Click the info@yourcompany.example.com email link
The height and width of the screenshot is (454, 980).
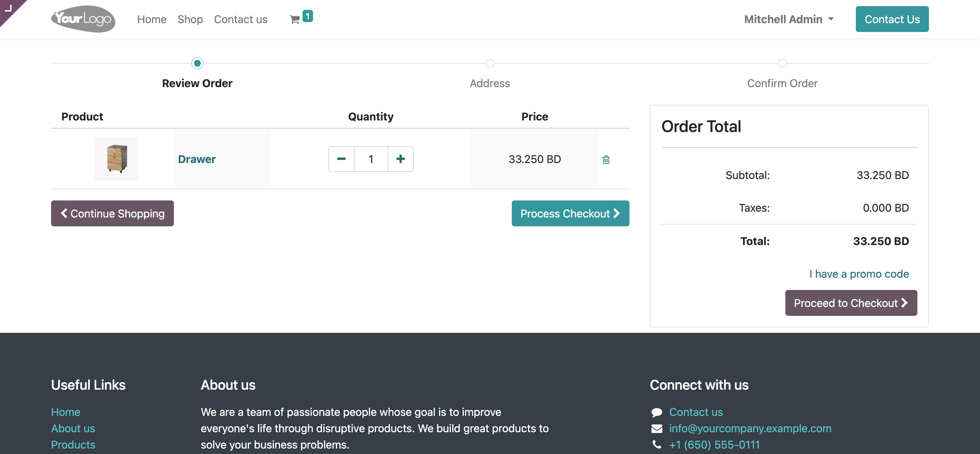(x=750, y=428)
